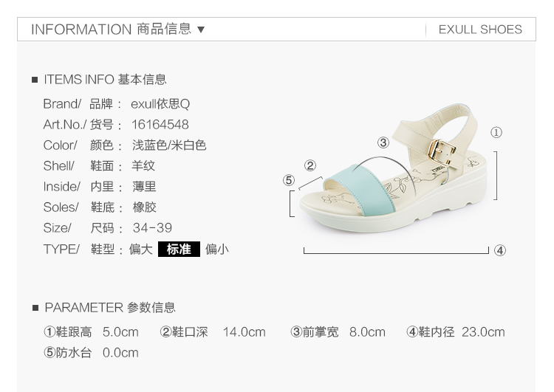Click circled number 1 heel height marker

pos(496,132)
